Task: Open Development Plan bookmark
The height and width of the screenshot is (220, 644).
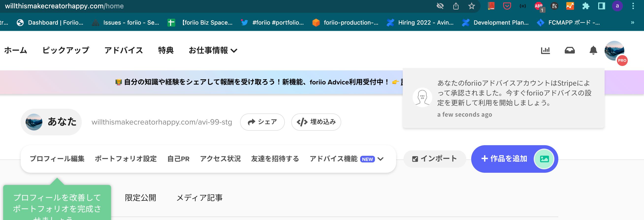Action: (x=495, y=22)
